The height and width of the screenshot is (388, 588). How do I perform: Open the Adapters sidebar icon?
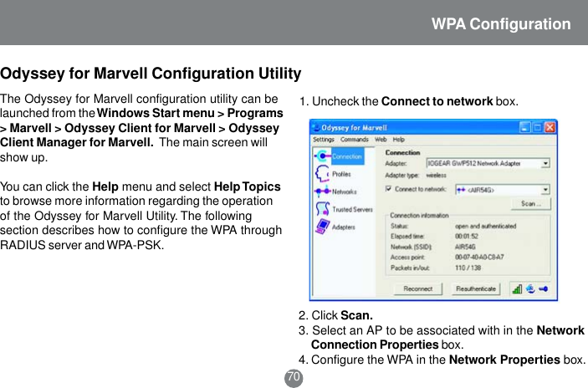(x=323, y=227)
